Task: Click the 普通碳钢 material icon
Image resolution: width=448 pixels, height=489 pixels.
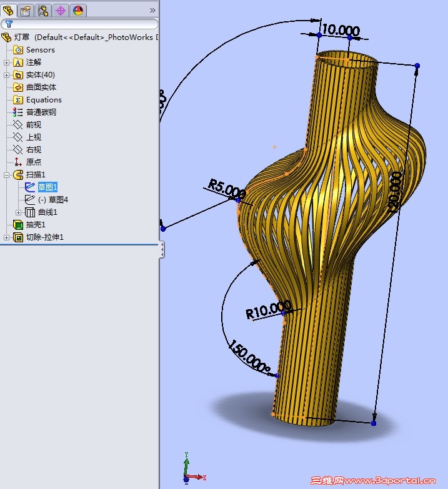Action: coord(17,112)
